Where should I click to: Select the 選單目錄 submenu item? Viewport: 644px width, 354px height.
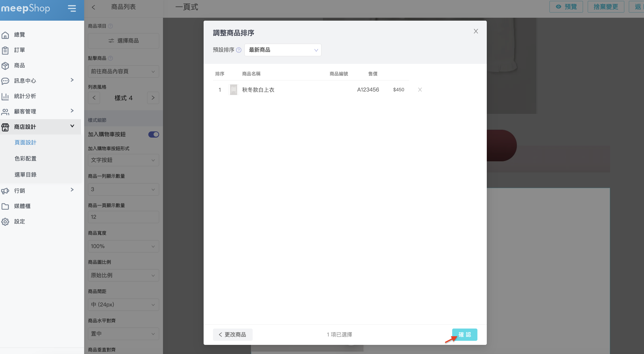point(25,175)
